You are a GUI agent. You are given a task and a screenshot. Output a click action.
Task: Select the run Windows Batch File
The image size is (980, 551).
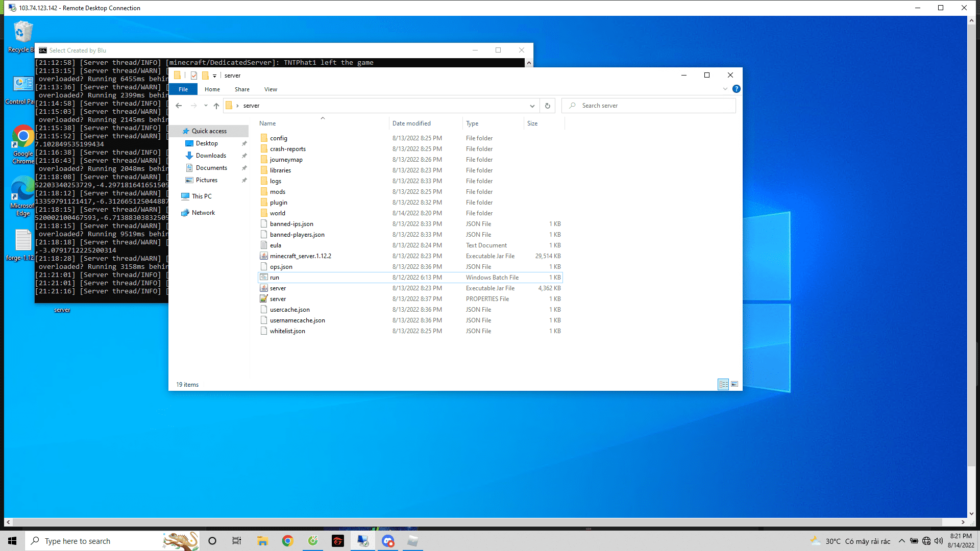click(x=275, y=278)
